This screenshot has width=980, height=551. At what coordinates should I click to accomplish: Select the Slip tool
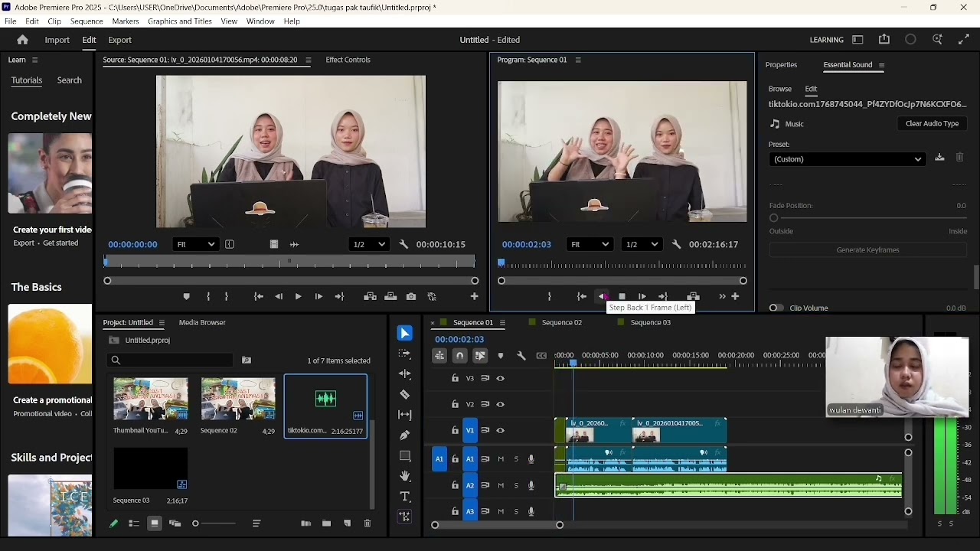[405, 415]
